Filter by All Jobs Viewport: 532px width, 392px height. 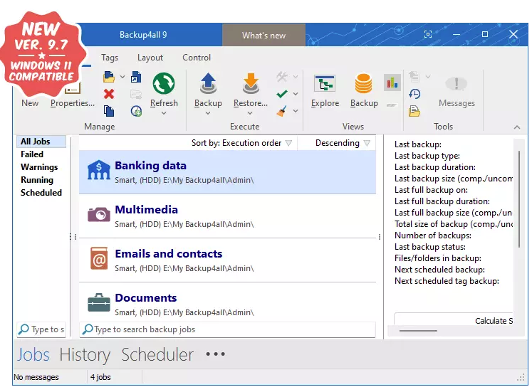(x=41, y=142)
